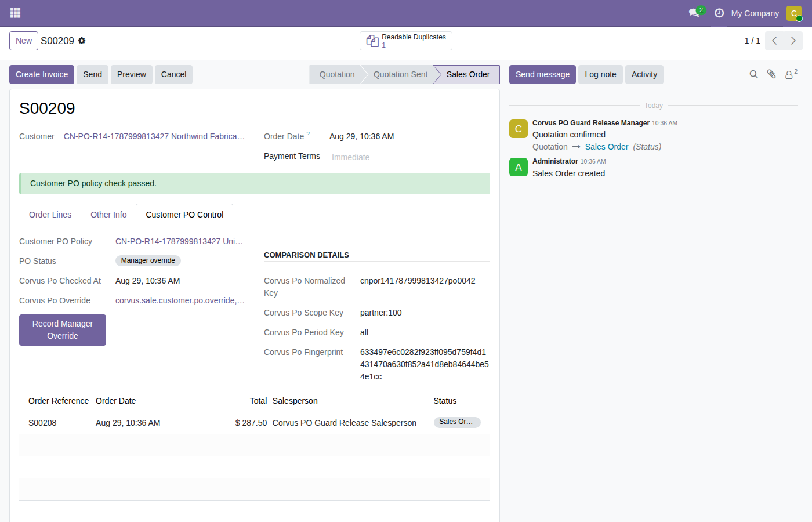Open My Company switcher
Image resolution: width=812 pixels, height=522 pixels.
click(755, 13)
